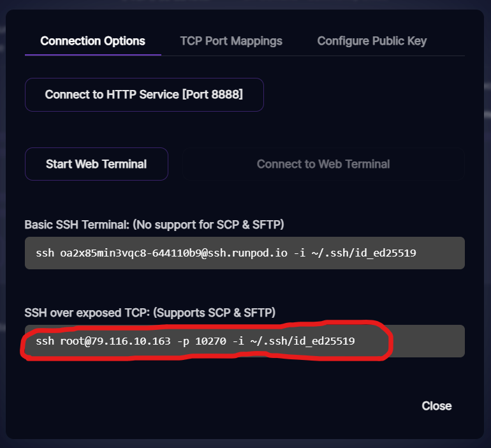Click the key path in the exposed TCP command
The image size is (491, 448).
pos(302,341)
